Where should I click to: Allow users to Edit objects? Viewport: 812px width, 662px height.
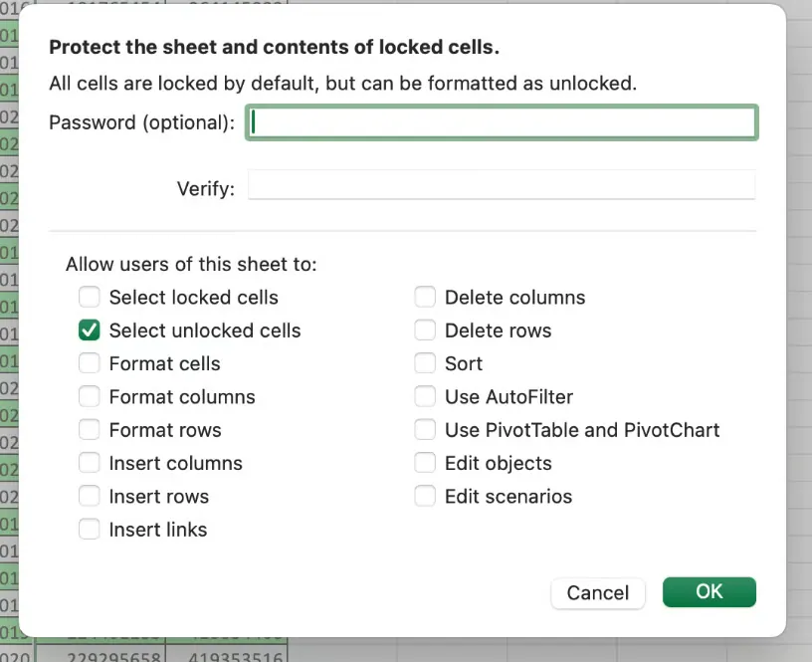(425, 463)
